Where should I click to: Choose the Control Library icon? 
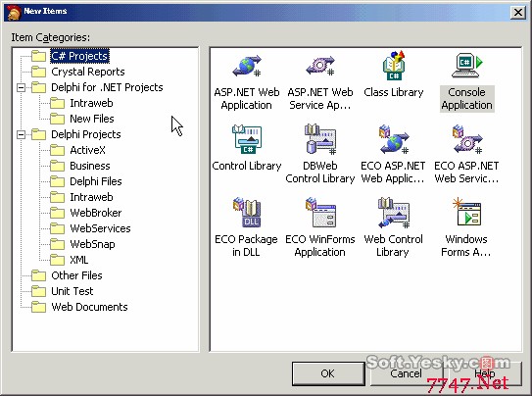(247, 139)
